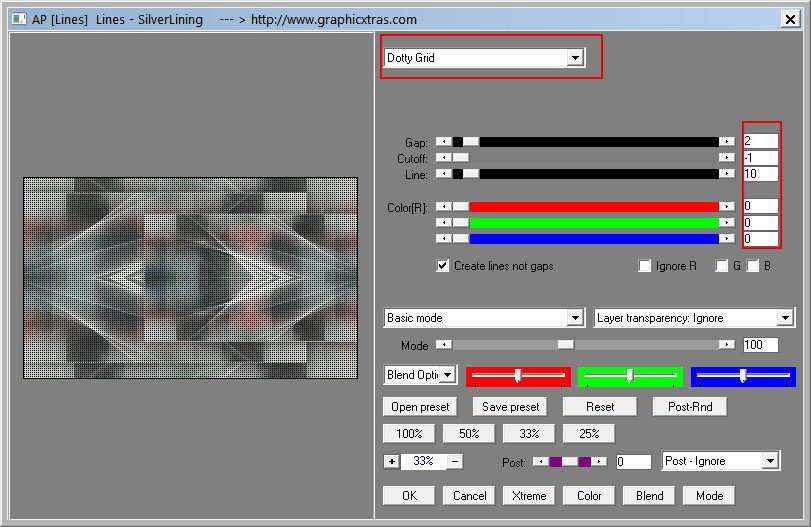Image resolution: width=811 pixels, height=527 pixels.
Task: Click the Cutoff slider right arrow
Action: [x=727, y=158]
